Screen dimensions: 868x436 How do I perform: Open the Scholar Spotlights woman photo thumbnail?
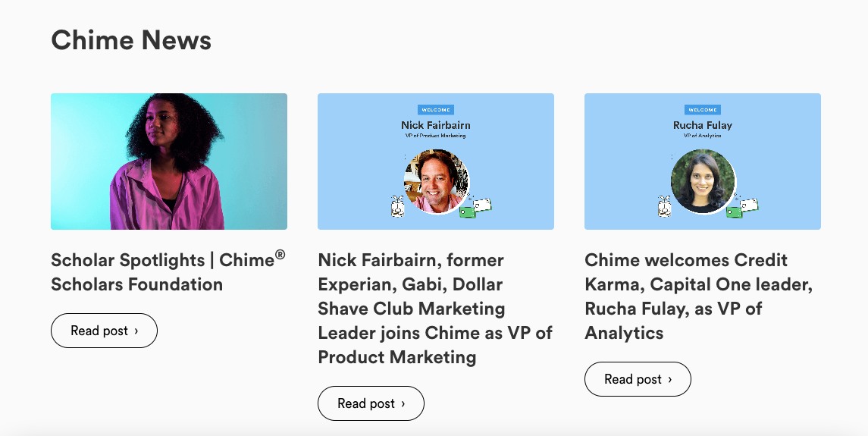point(169,162)
